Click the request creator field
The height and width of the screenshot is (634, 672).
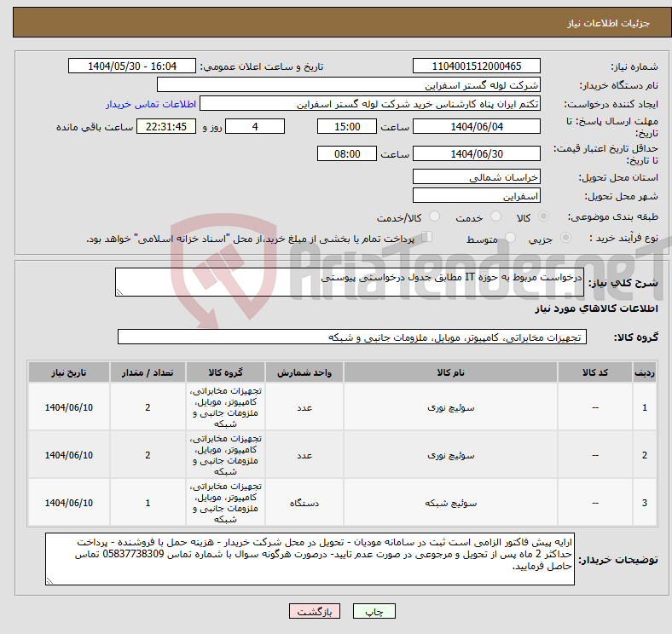click(x=370, y=104)
